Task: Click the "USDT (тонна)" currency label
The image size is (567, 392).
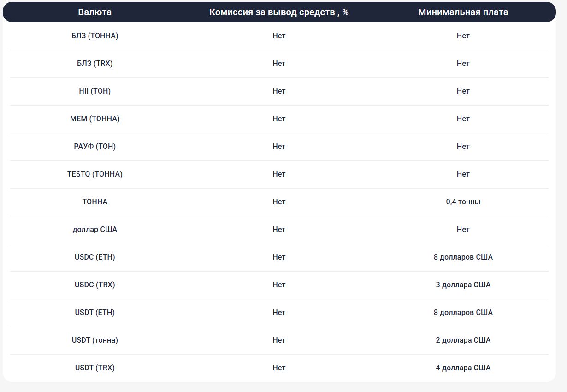Action: pyautogui.click(x=94, y=340)
